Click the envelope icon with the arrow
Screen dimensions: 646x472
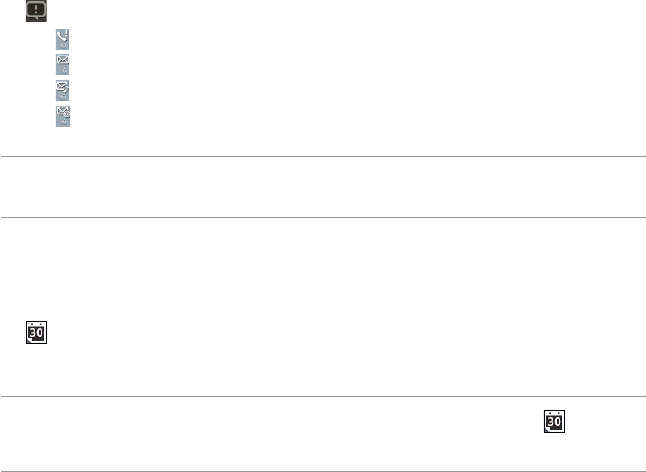point(64,91)
